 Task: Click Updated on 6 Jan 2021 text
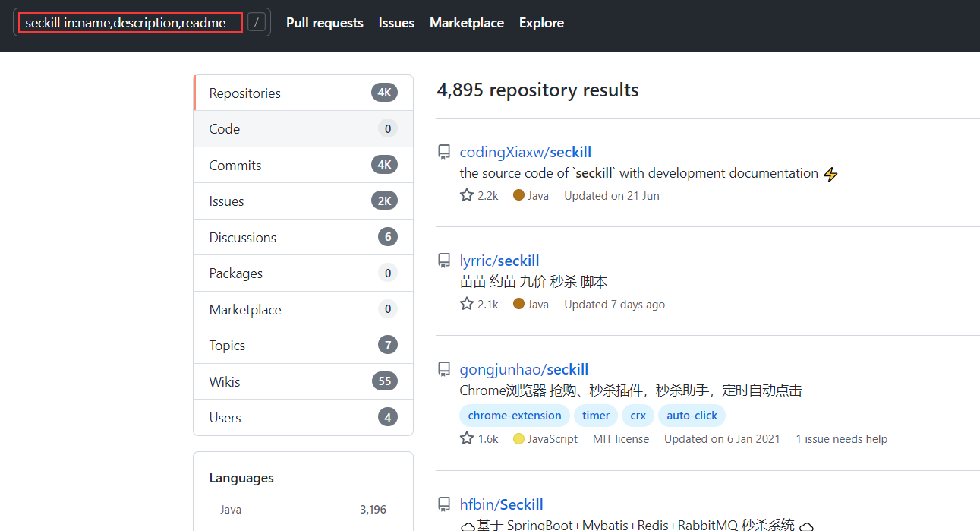(x=722, y=438)
